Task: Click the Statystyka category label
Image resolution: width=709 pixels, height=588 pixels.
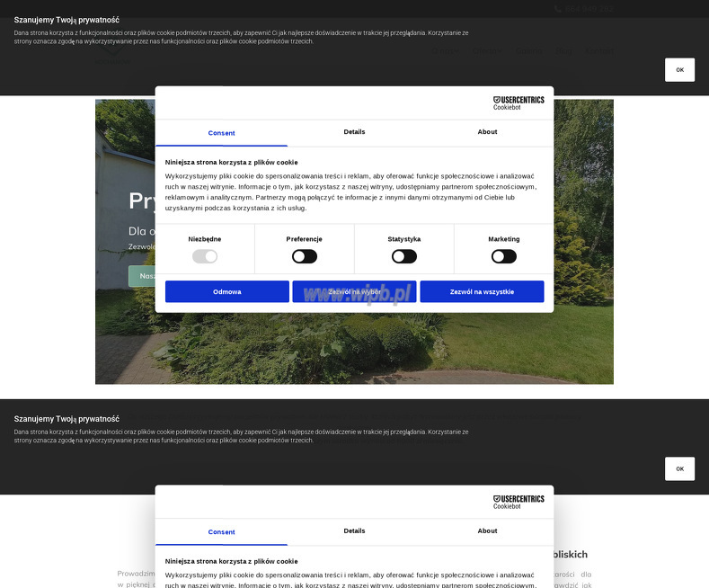Action: (404, 239)
